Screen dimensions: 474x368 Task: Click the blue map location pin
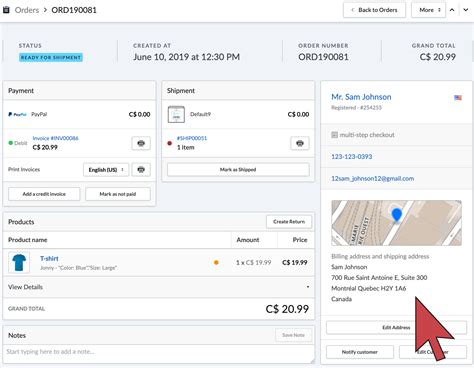396,215
